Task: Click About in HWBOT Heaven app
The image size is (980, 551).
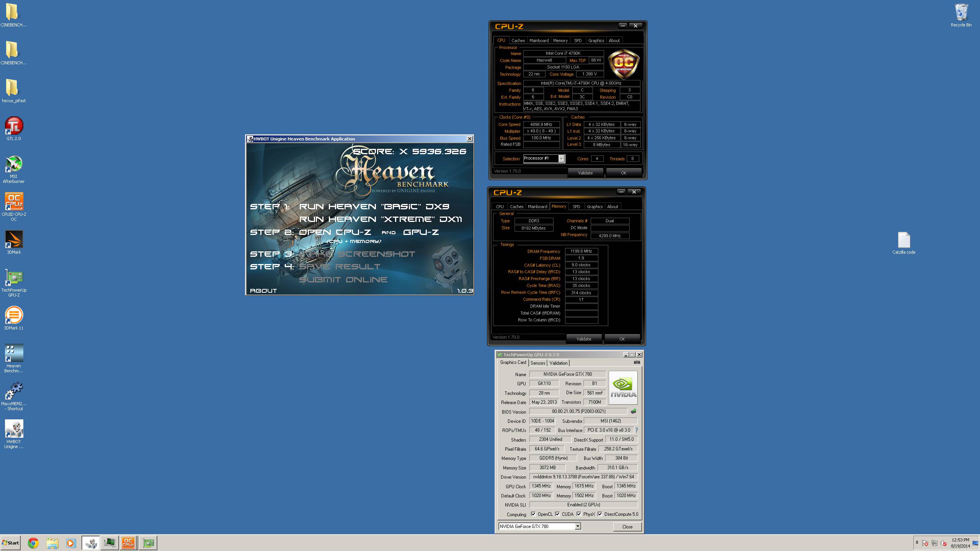Action: point(263,291)
